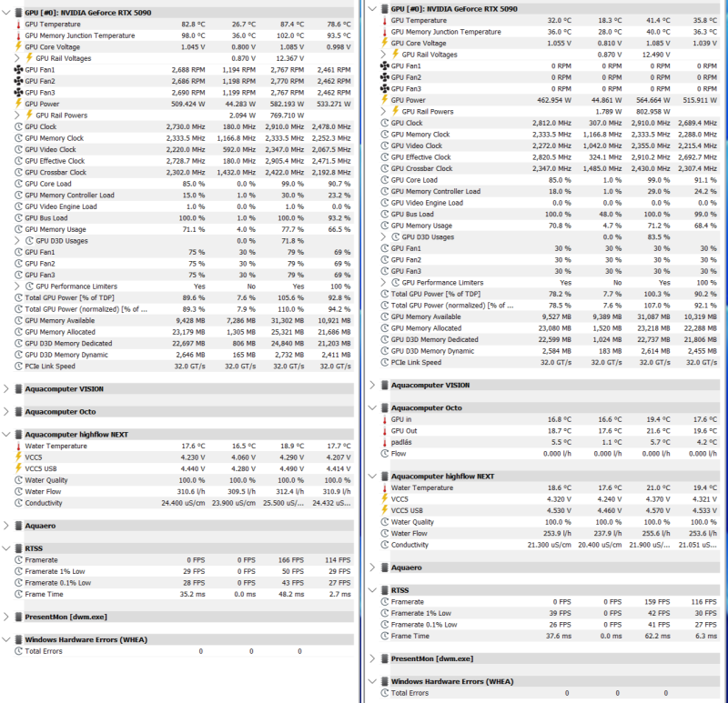The width and height of the screenshot is (728, 703).
Task: Select Framerate 0.1% Low row showing 26 FPS
Action: [x=550, y=625]
